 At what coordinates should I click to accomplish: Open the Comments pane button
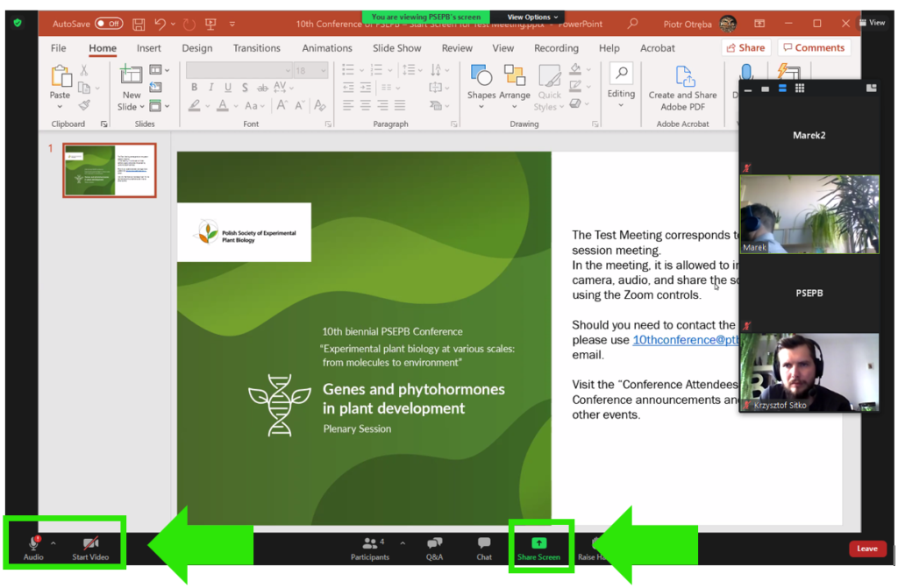click(x=814, y=47)
